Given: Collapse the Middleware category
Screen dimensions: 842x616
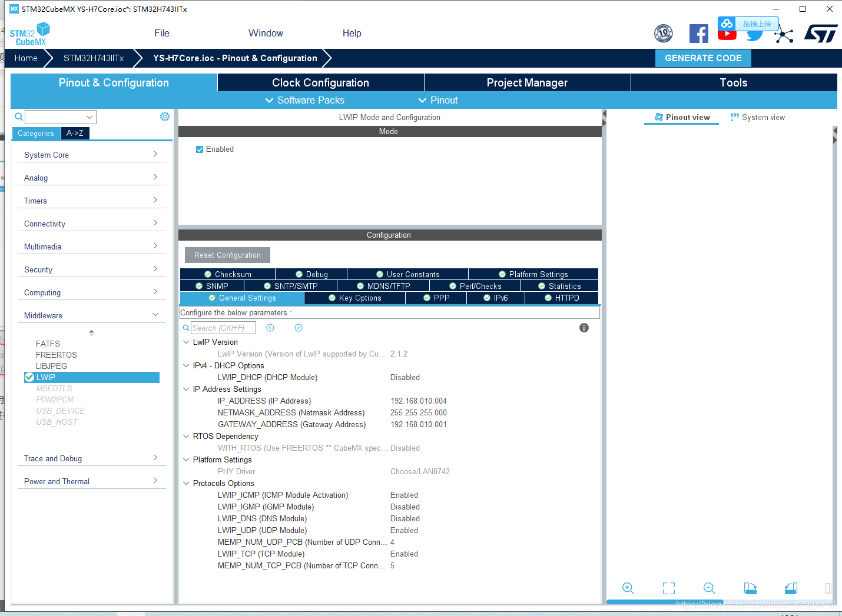Looking at the screenshot, I should [91, 315].
